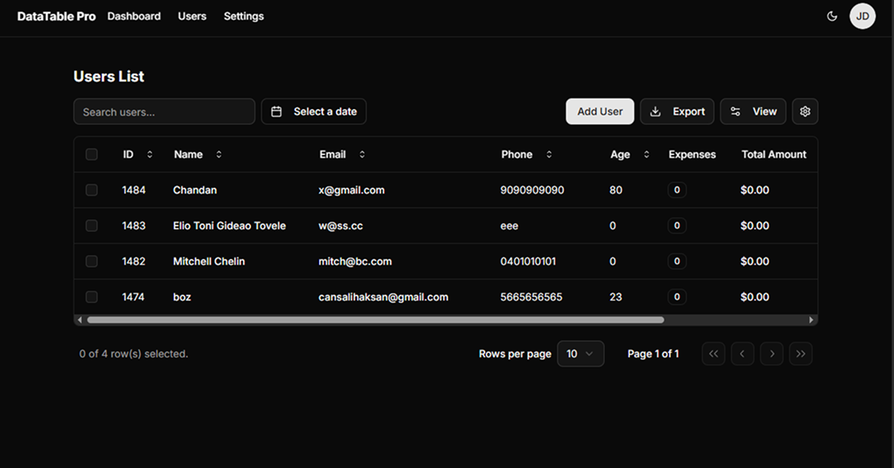Open the Select a date picker
This screenshot has width=894, height=468.
pos(314,112)
